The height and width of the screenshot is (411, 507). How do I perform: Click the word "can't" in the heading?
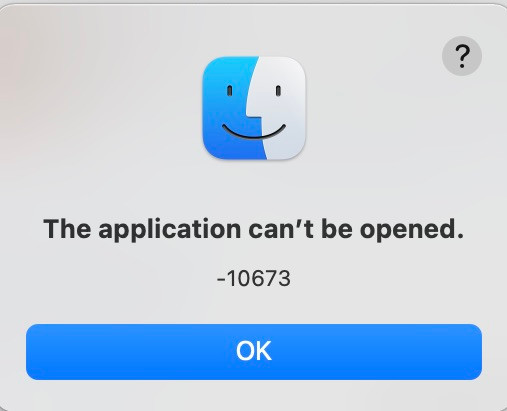[281, 229]
